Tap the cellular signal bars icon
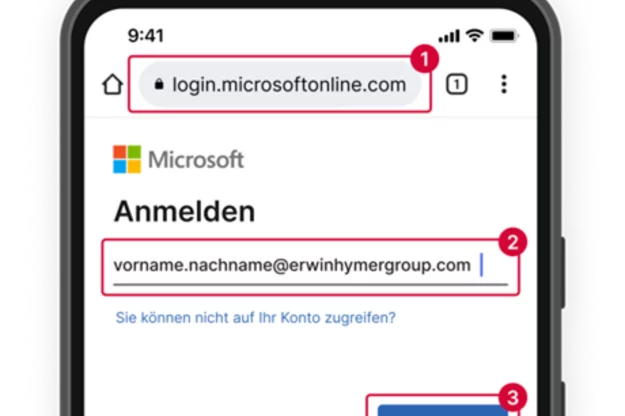Viewport: 625px width, 416px height. pyautogui.click(x=449, y=36)
